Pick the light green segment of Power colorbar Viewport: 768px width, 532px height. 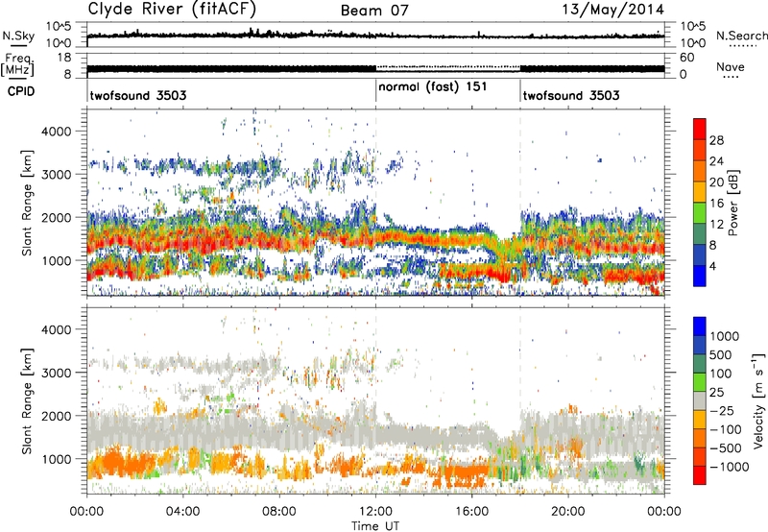(700, 213)
